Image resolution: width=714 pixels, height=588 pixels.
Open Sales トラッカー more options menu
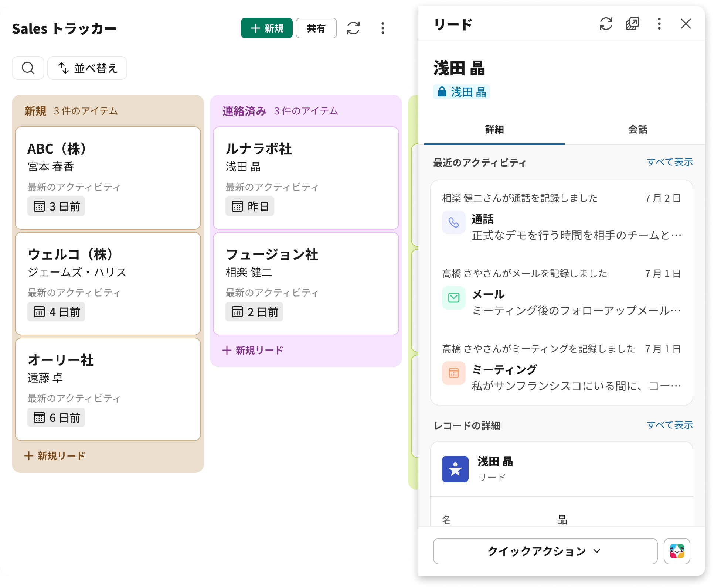click(x=383, y=28)
